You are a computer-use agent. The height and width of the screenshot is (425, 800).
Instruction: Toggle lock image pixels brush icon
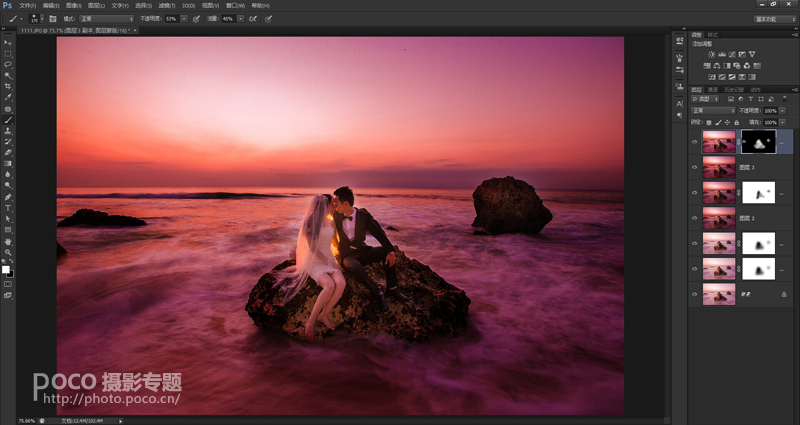point(718,122)
